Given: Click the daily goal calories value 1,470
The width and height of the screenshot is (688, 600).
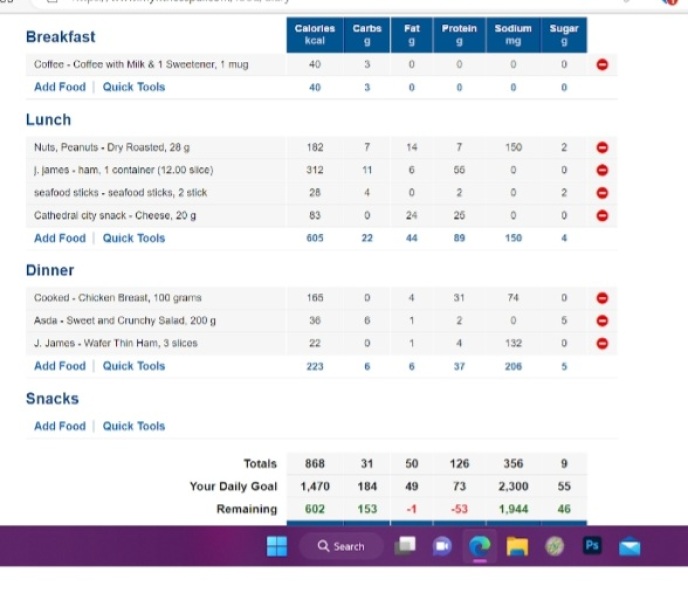Looking at the screenshot, I should click(x=315, y=487).
